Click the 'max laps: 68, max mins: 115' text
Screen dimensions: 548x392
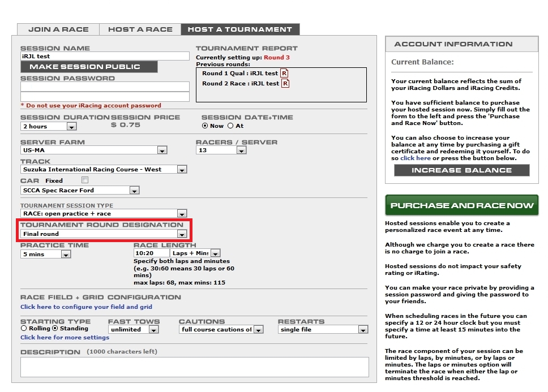pyautogui.click(x=179, y=282)
